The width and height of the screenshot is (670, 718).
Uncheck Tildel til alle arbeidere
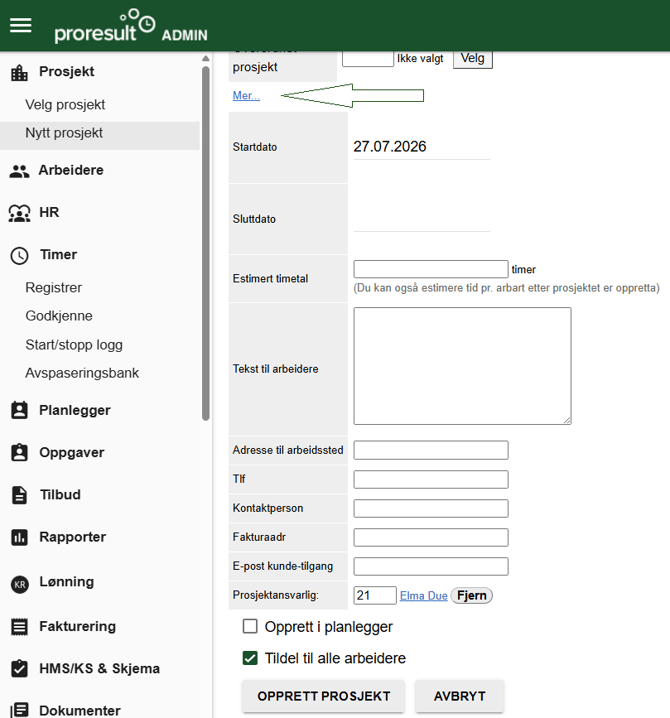250,658
